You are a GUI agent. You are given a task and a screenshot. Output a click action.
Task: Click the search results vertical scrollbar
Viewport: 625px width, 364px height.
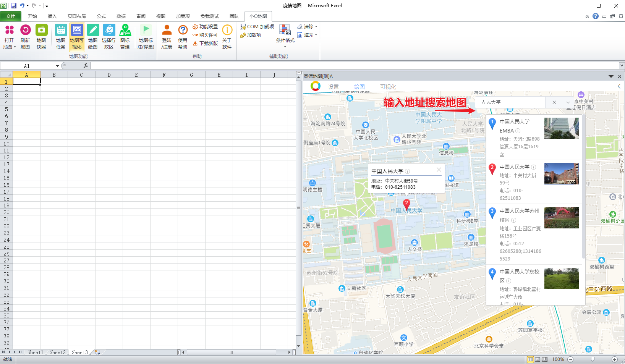click(x=583, y=187)
